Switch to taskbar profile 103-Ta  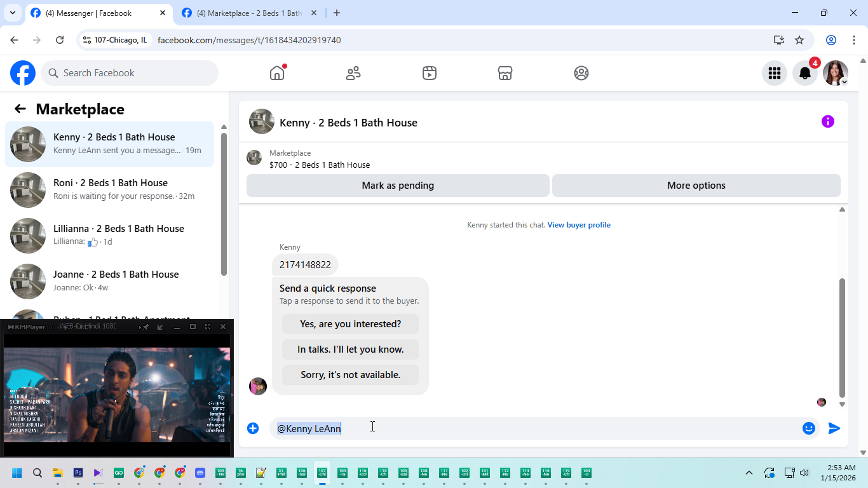tap(342, 473)
